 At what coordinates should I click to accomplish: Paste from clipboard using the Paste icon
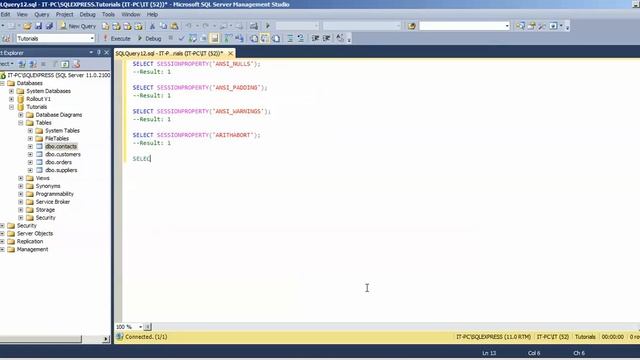click(174, 26)
